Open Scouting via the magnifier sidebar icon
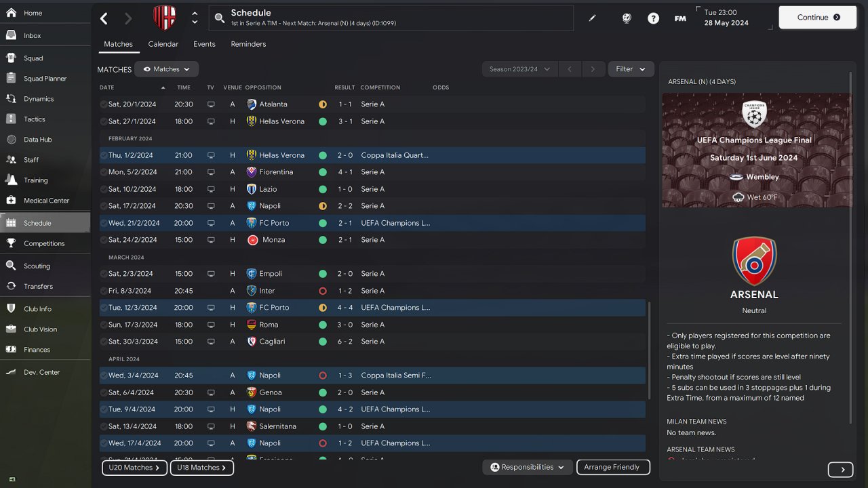 pos(11,266)
